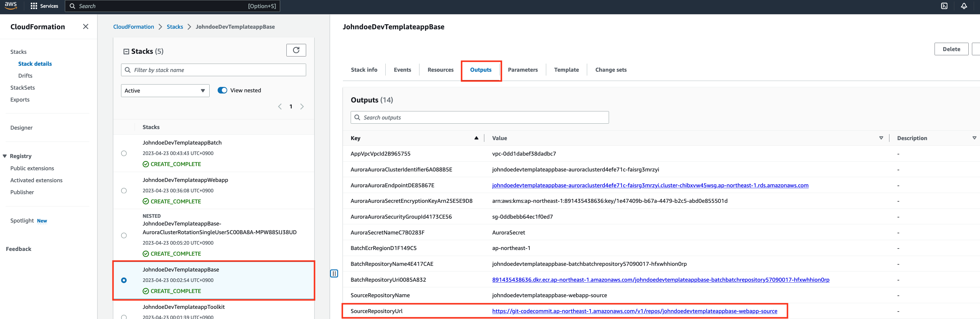Click the Delete stack button
Image resolution: width=980 pixels, height=319 pixels.
[952, 49]
